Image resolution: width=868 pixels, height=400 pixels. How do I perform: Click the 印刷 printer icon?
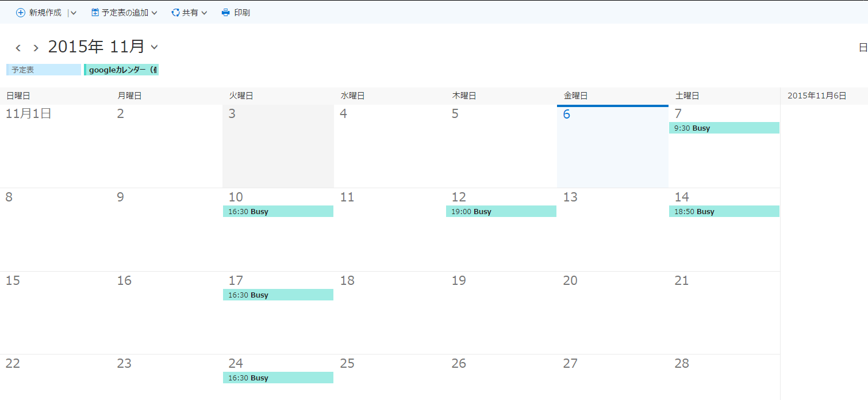pyautogui.click(x=226, y=13)
